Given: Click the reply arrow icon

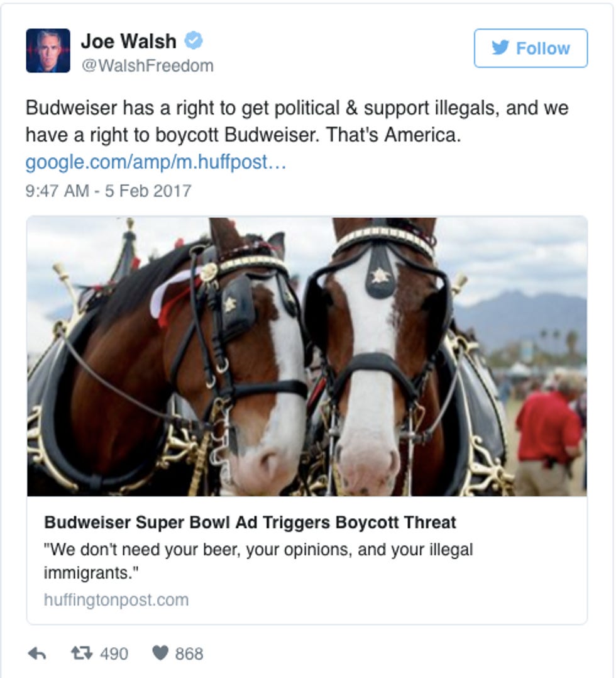Looking at the screenshot, I should point(37,654).
